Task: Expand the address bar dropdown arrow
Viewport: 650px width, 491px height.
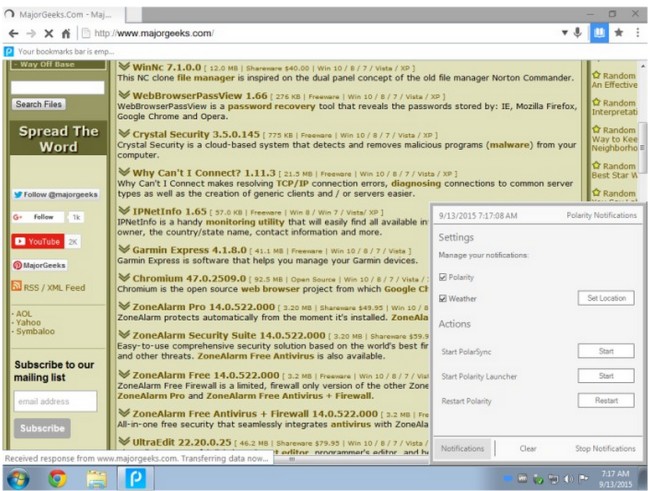Action: 565,33
